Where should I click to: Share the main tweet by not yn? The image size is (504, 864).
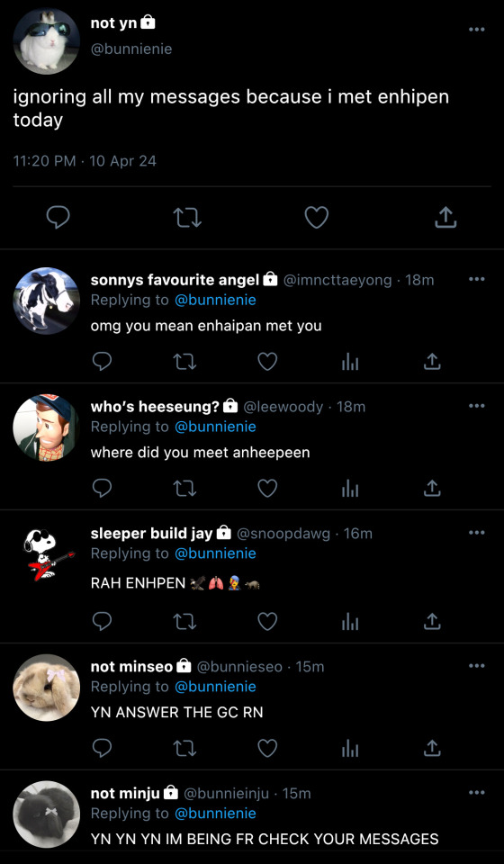[445, 218]
